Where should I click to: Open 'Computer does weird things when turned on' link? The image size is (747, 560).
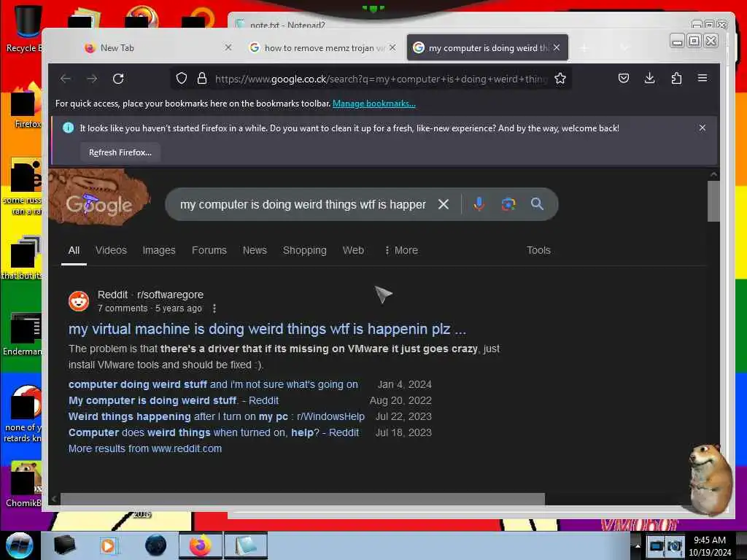(x=214, y=433)
